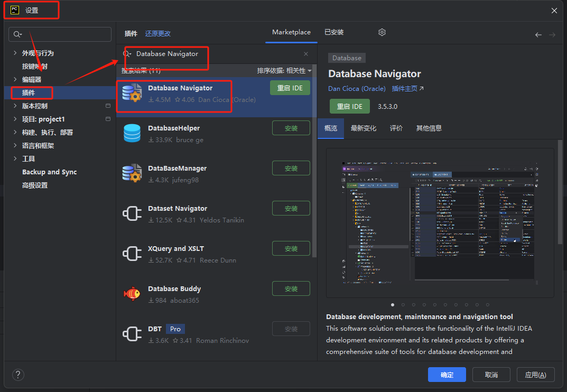Click the PyCharm logo in title bar

point(14,10)
